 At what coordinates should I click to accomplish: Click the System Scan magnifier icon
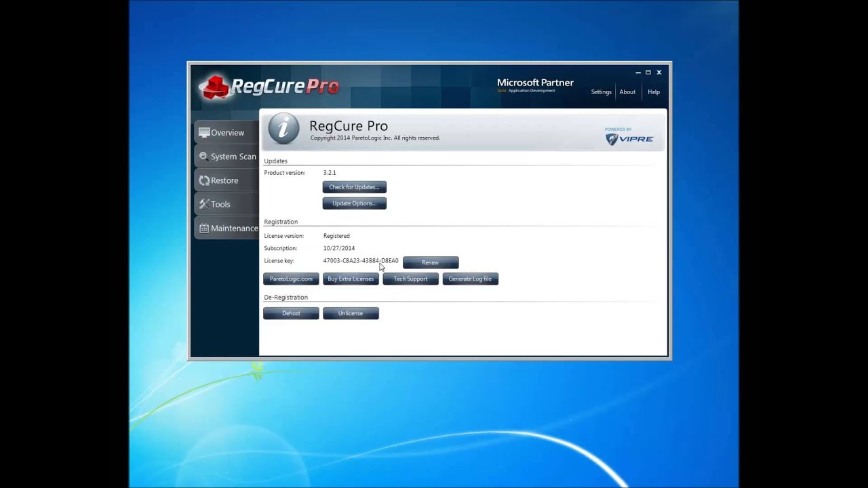point(203,156)
